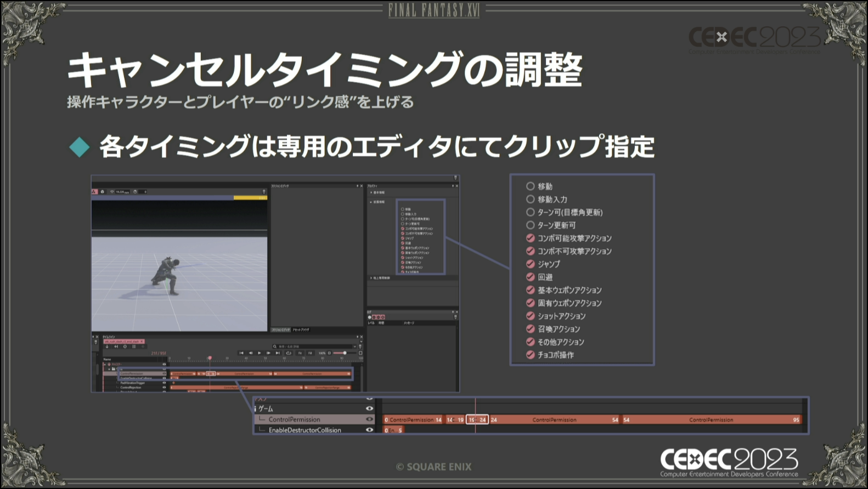The height and width of the screenshot is (489, 868).
Task: Click the search magnifier icon in the timeline
Action: tap(275, 346)
